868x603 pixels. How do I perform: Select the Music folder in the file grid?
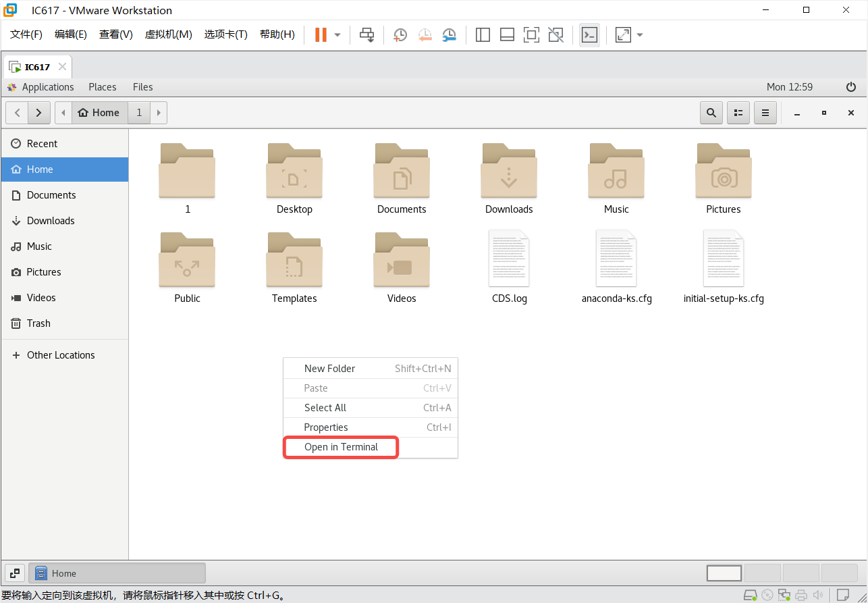[x=616, y=171]
